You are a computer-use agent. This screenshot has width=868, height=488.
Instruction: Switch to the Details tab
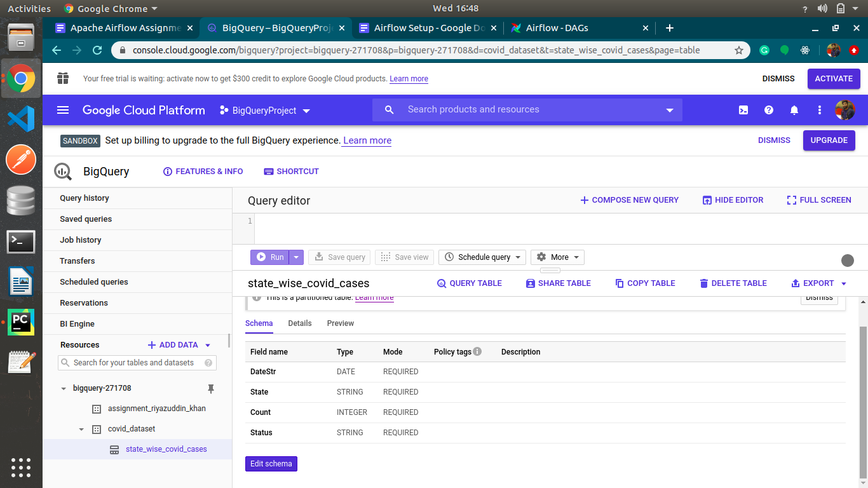(300, 323)
